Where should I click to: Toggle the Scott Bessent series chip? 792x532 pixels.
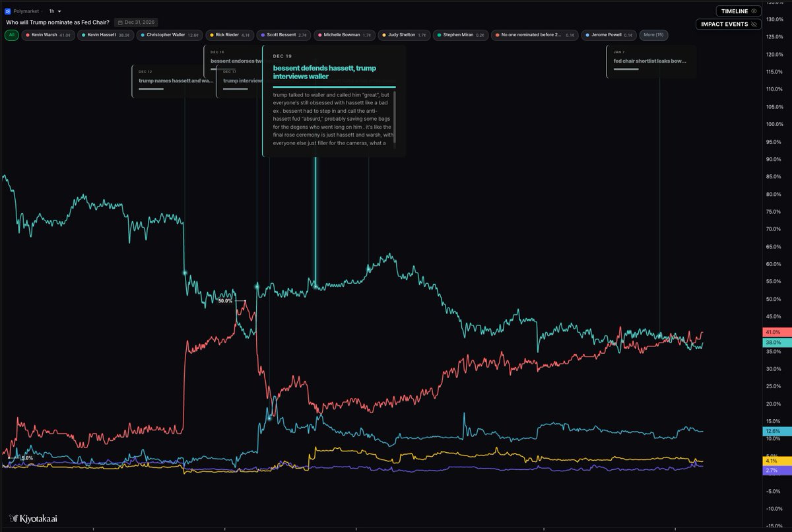point(284,34)
